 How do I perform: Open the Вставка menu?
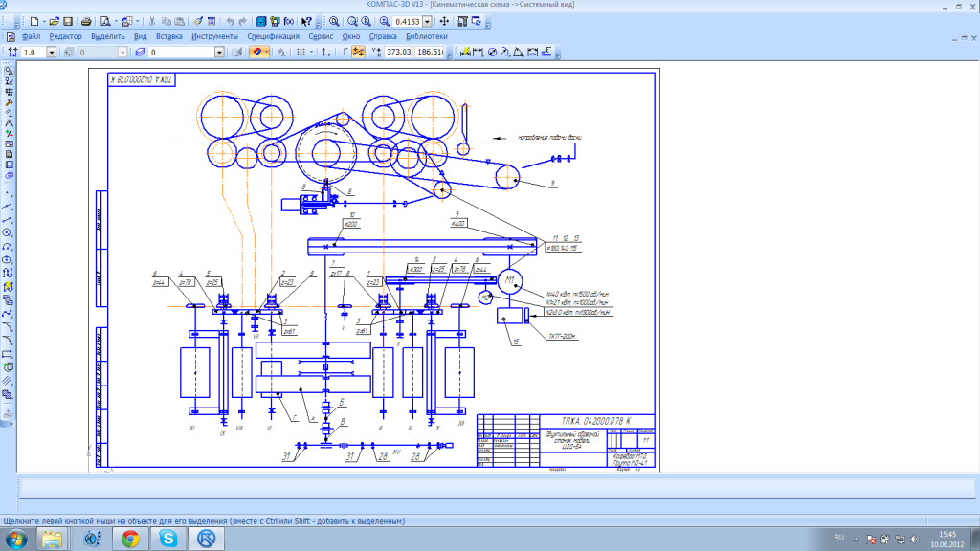pos(169,37)
